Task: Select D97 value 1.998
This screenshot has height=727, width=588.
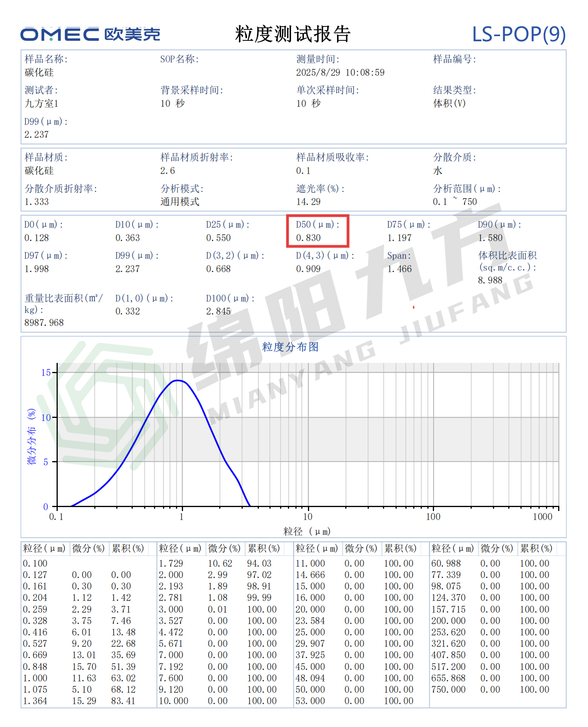Action: click(x=37, y=269)
